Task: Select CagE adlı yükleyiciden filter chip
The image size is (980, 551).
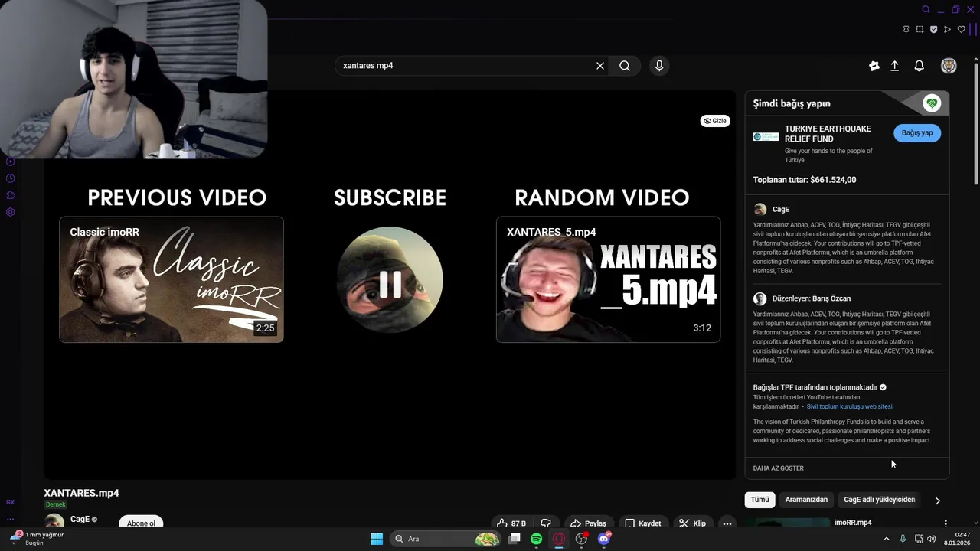Action: 879,500
